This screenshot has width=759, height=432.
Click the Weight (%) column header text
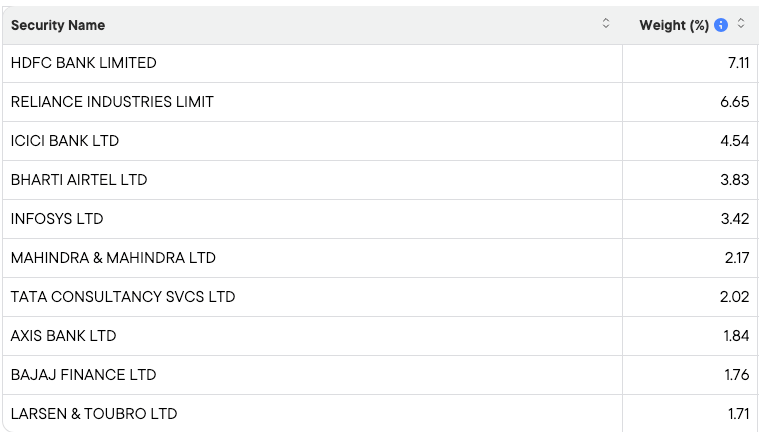click(674, 25)
